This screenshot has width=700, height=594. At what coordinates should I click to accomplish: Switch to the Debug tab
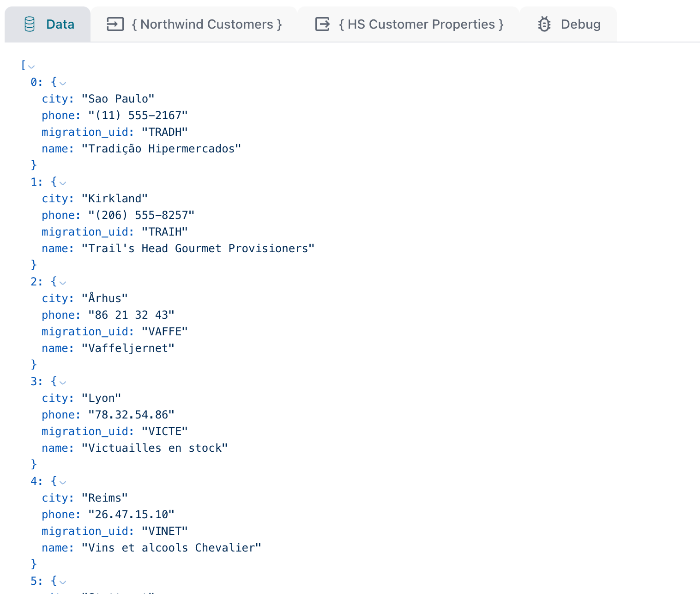point(568,24)
